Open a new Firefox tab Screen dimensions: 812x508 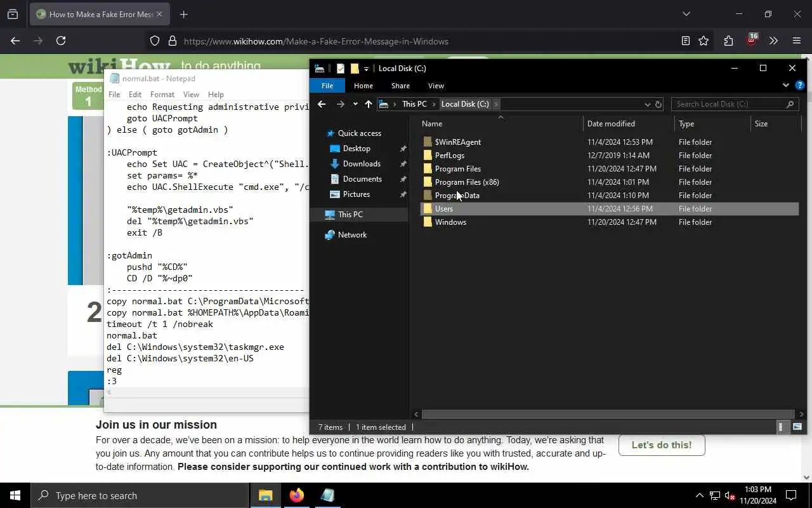(x=183, y=14)
